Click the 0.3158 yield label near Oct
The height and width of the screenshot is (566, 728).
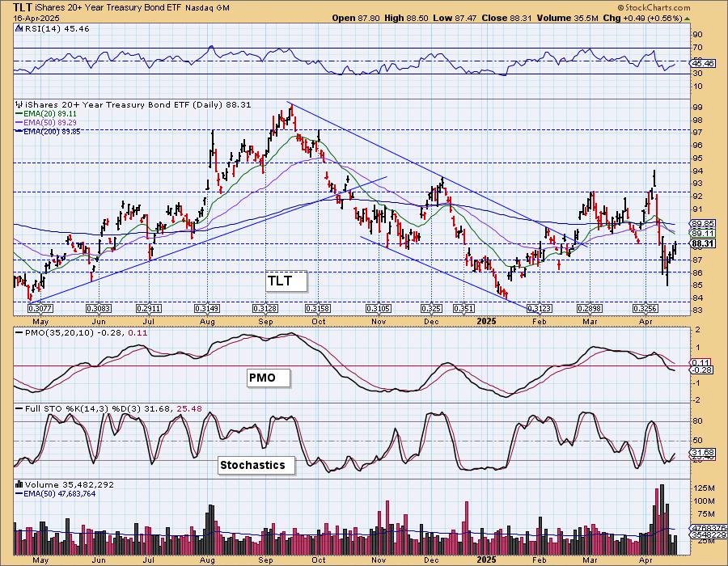tap(318, 309)
